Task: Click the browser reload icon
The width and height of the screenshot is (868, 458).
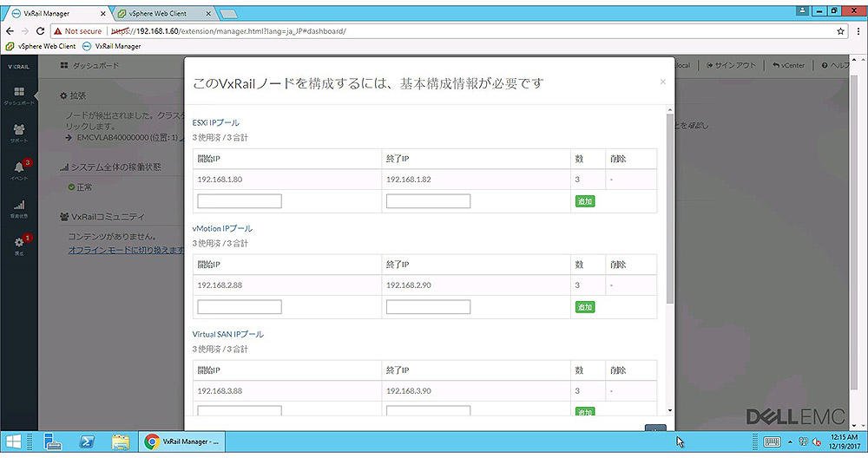Action: pos(40,31)
